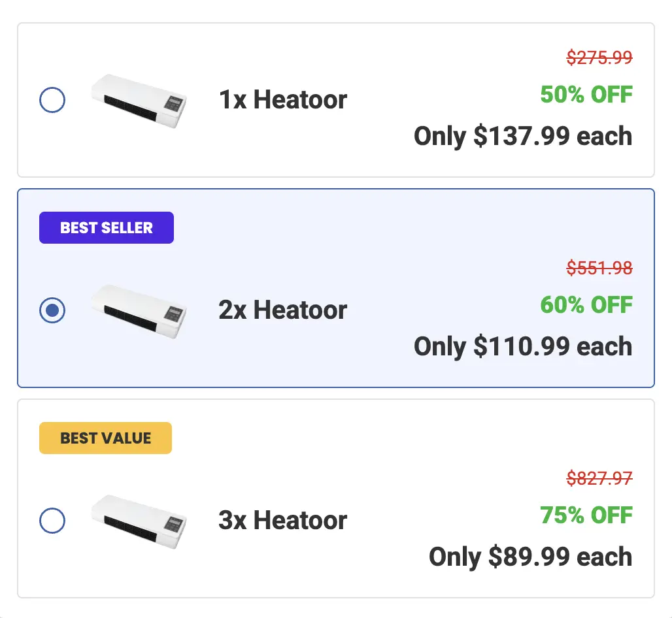
Task: Click the 75% OFF label
Action: click(x=586, y=515)
